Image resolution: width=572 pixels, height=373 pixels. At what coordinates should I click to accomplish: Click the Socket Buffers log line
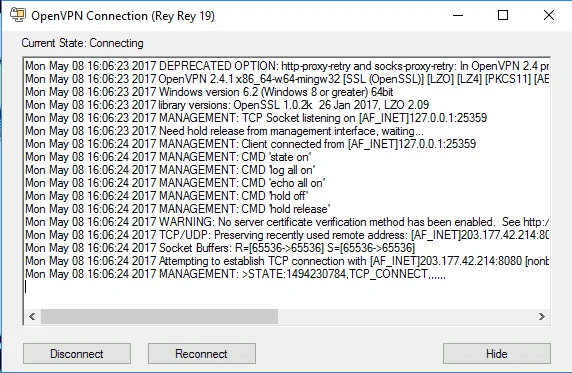click(220, 248)
